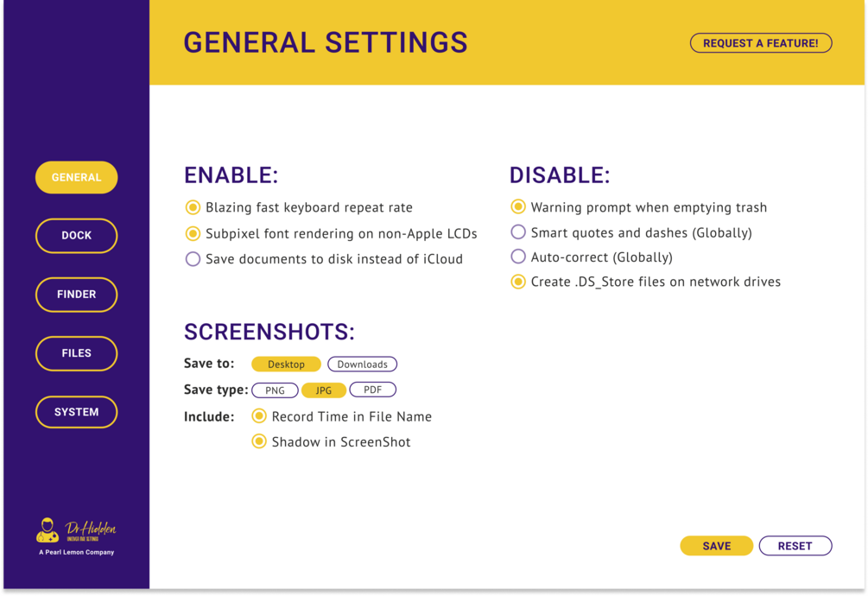This screenshot has width=868, height=596.
Task: Switch to the Finder settings tab
Action: 76,294
